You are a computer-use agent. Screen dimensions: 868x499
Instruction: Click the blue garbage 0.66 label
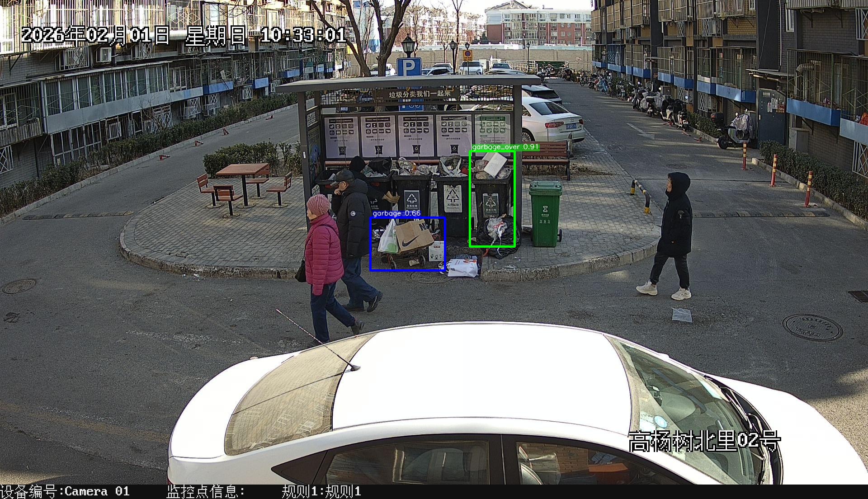[x=396, y=213]
